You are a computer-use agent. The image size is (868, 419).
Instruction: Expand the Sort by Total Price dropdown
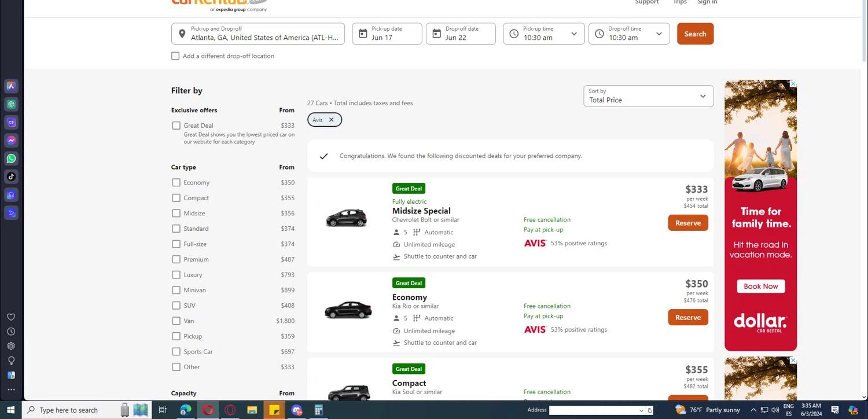648,96
